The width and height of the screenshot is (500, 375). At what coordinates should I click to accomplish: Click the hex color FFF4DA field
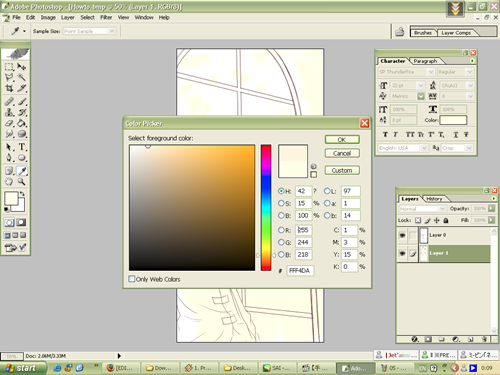[300, 270]
